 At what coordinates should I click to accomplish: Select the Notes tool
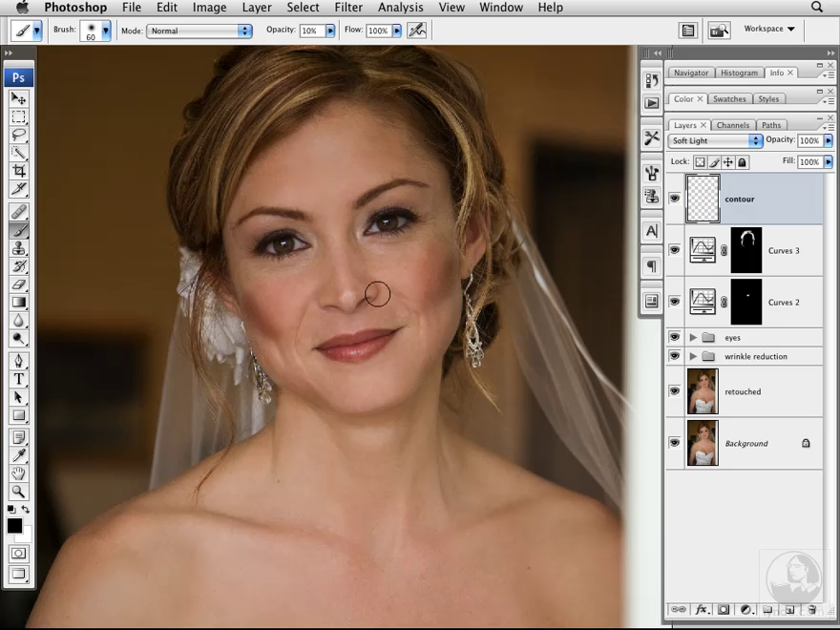pos(19,437)
